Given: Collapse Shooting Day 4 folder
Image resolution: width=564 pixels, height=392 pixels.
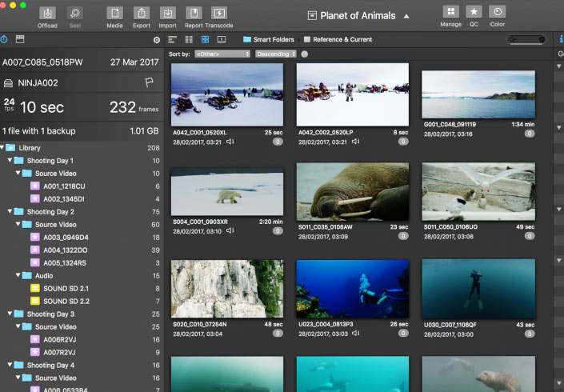Looking at the screenshot, I should [x=10, y=365].
